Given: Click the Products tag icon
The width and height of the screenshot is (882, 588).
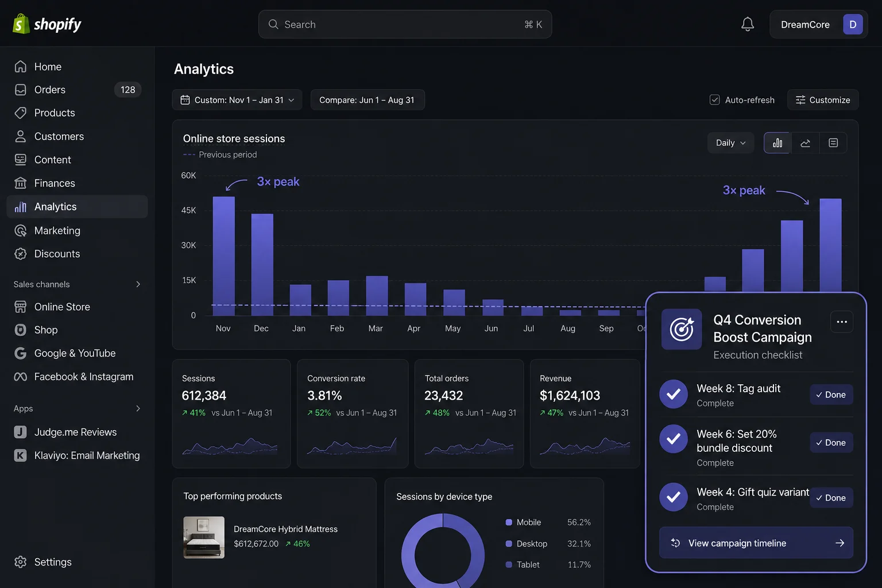Looking at the screenshot, I should [x=21, y=113].
